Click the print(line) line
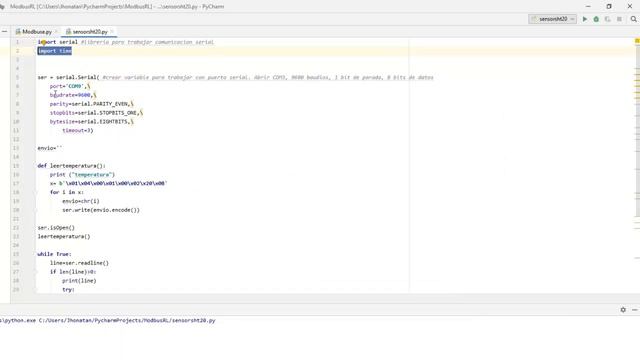 tap(79, 281)
